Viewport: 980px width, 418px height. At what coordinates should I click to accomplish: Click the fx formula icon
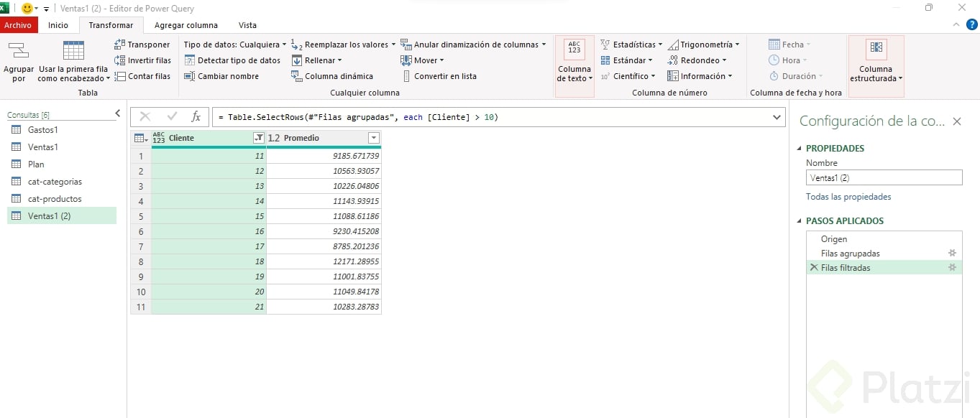(x=196, y=116)
